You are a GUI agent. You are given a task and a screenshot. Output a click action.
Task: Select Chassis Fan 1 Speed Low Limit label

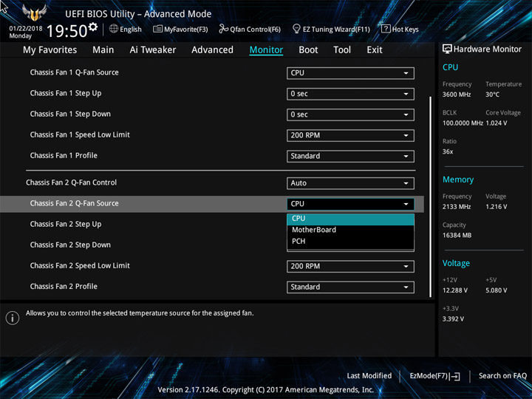coord(80,135)
